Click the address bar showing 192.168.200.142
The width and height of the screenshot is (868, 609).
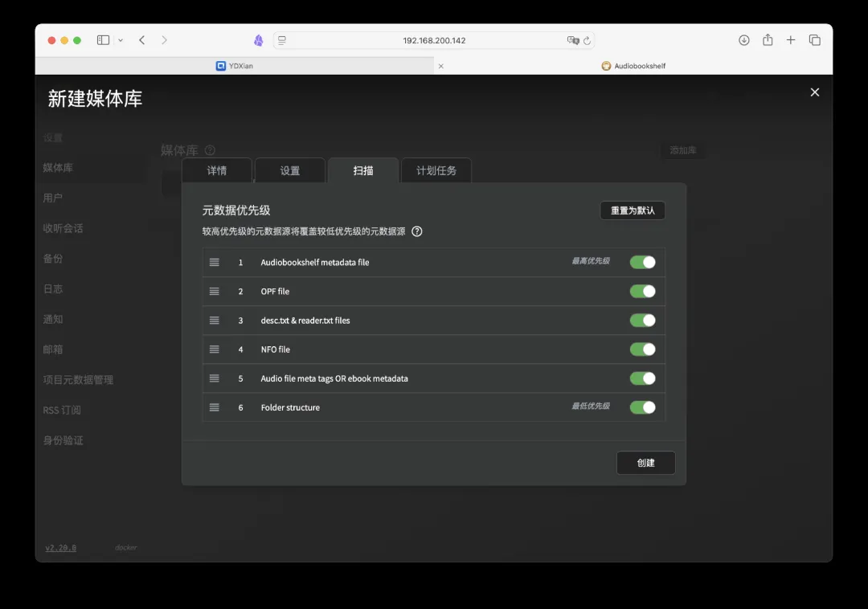(x=434, y=40)
